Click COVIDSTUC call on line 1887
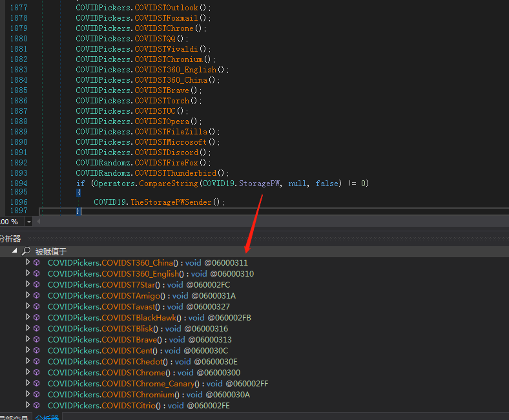509x420 pixels. (x=155, y=110)
